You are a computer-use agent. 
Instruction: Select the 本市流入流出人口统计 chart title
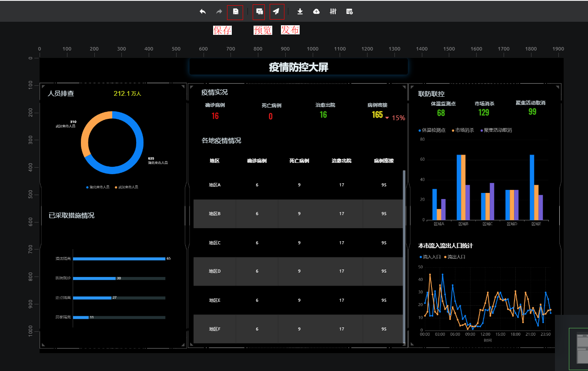[x=445, y=246]
